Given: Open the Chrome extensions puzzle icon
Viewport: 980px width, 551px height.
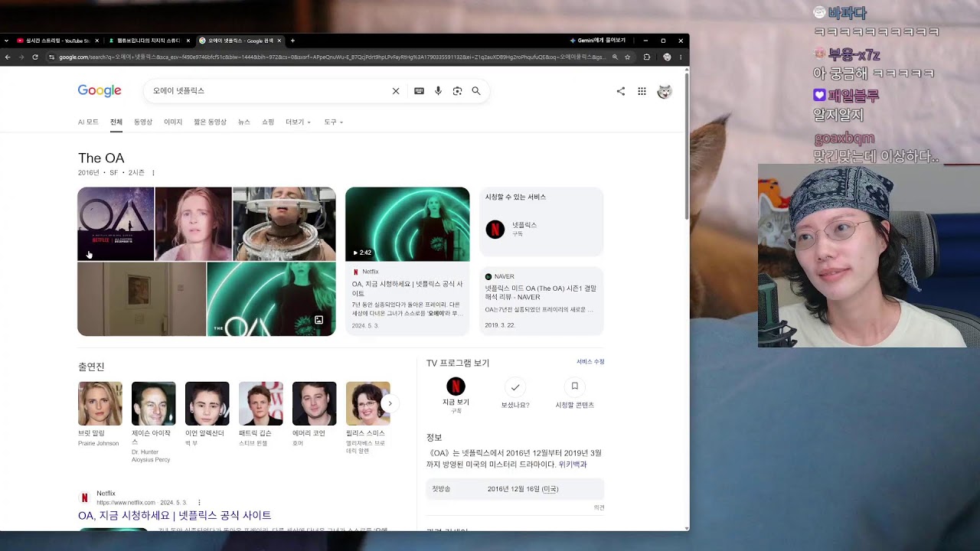Looking at the screenshot, I should click(x=647, y=57).
